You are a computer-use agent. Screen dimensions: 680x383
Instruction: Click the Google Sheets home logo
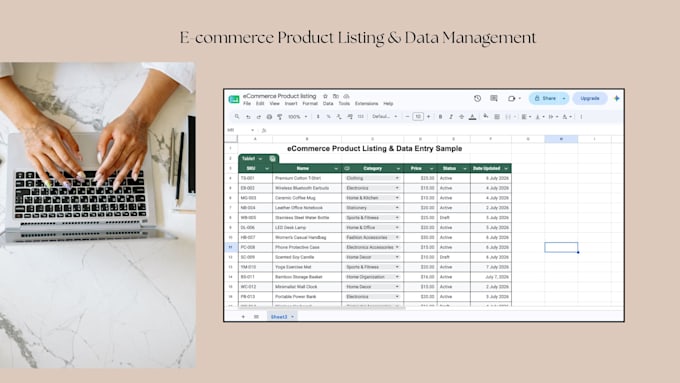pos(234,99)
